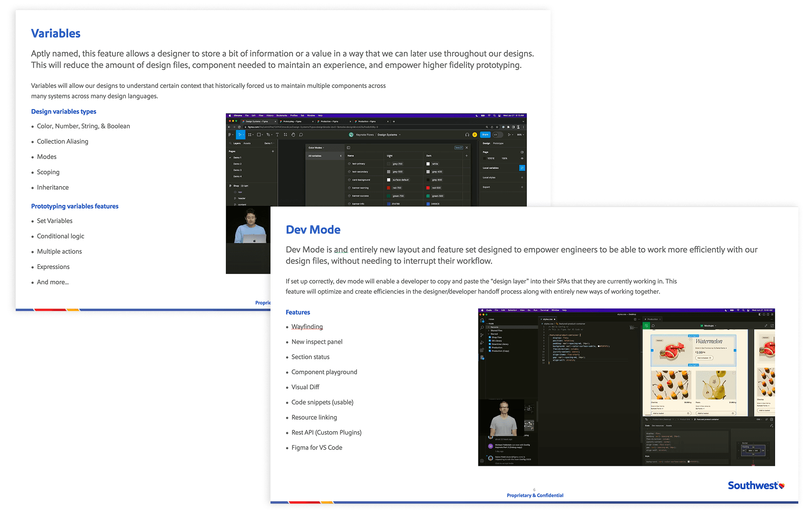
Task: Open the Color Modes collection dropdown
Action: pyautogui.click(x=316, y=148)
